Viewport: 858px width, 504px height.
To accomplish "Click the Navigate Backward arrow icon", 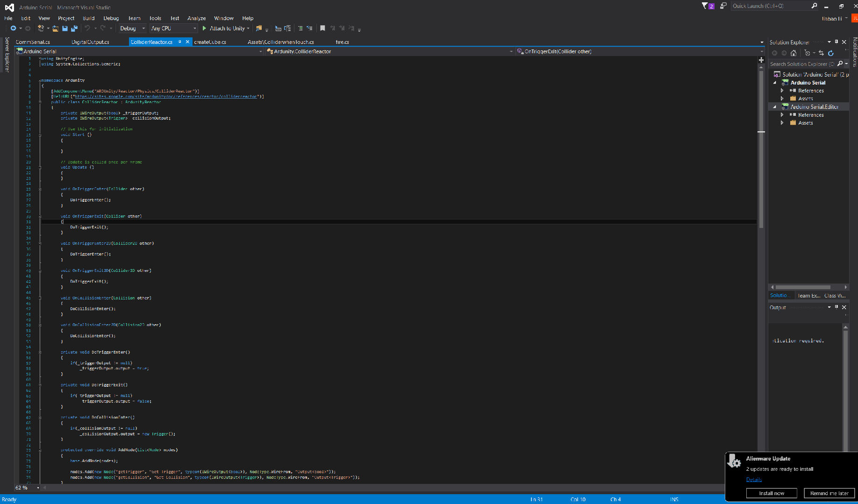I will coord(13,28).
